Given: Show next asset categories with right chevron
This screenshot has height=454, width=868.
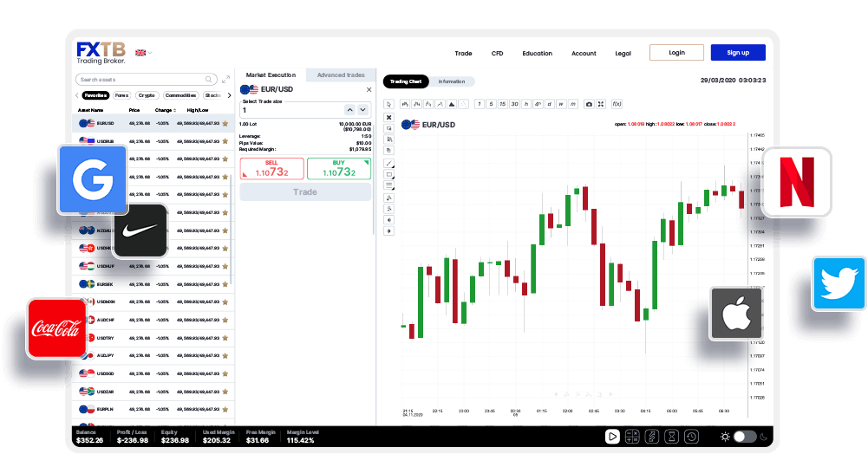Looking at the screenshot, I should (229, 95).
